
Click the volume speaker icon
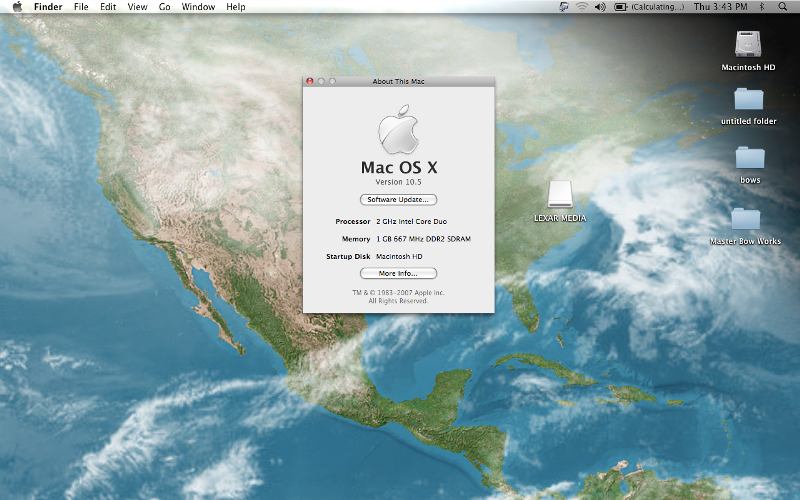tap(600, 7)
